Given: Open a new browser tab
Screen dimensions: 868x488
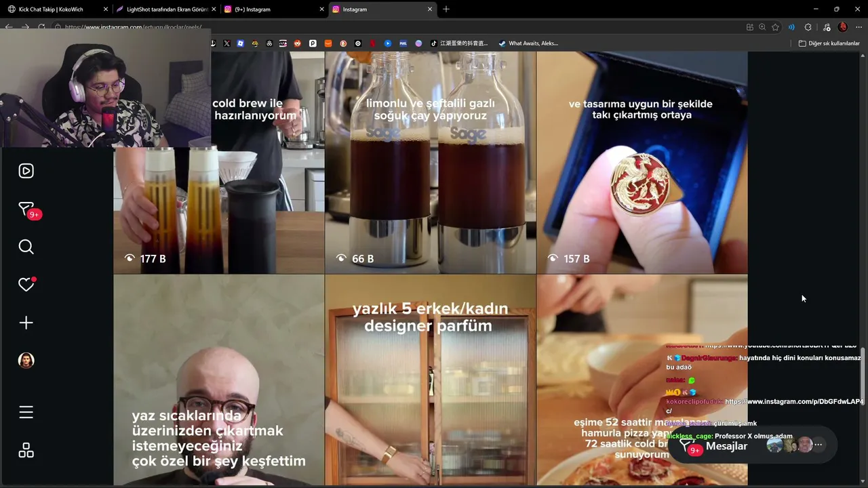Looking at the screenshot, I should click(446, 9).
